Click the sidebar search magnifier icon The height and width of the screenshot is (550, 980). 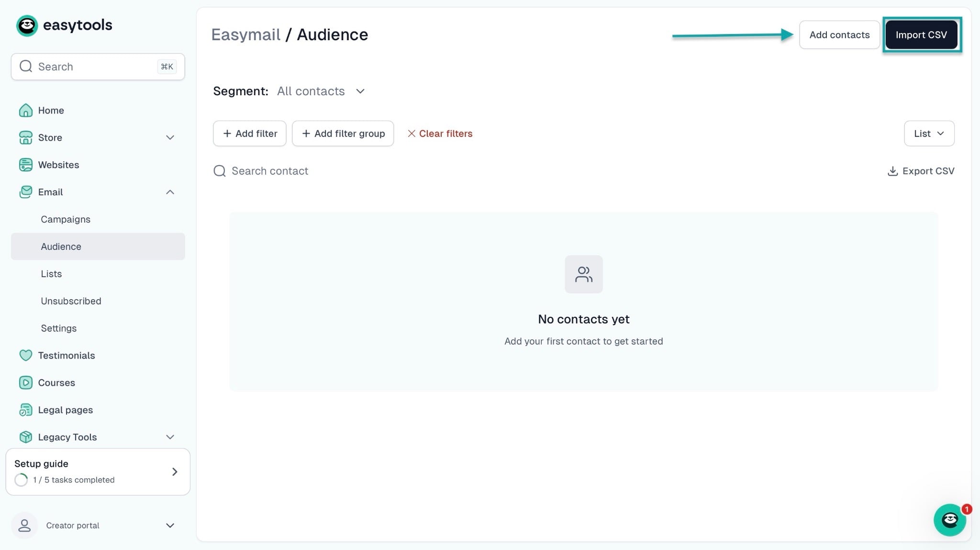(x=26, y=67)
